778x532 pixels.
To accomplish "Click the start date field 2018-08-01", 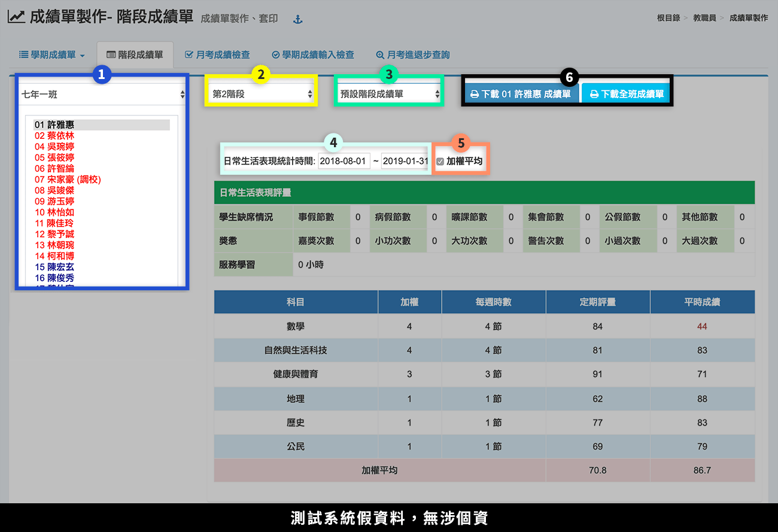I will coord(344,161).
